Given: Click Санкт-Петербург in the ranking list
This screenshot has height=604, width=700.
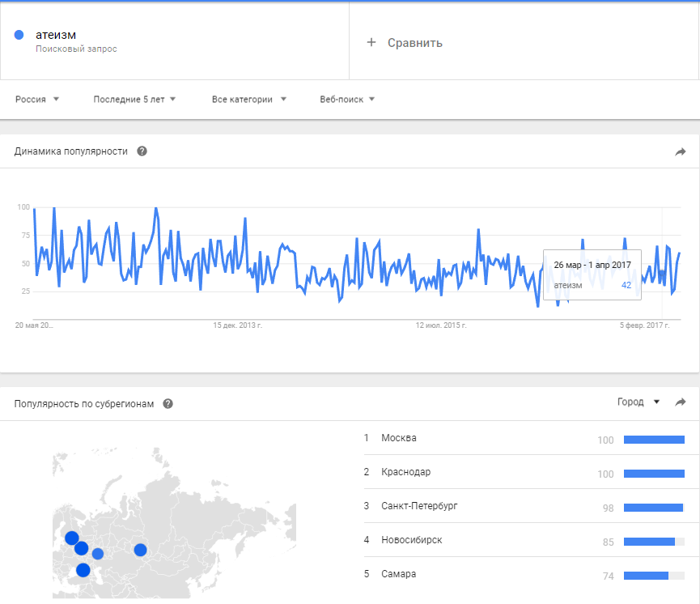Looking at the screenshot, I should (x=419, y=506).
